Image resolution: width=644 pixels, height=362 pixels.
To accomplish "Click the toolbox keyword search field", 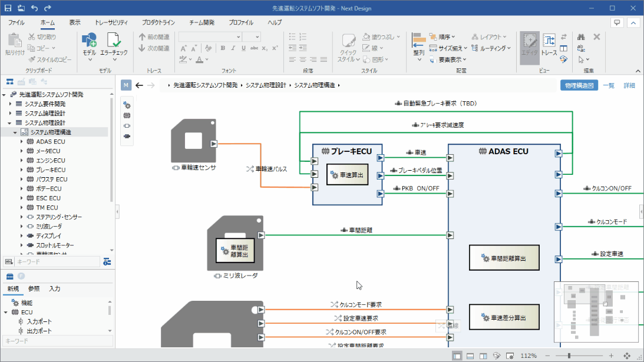I will coord(58,341).
